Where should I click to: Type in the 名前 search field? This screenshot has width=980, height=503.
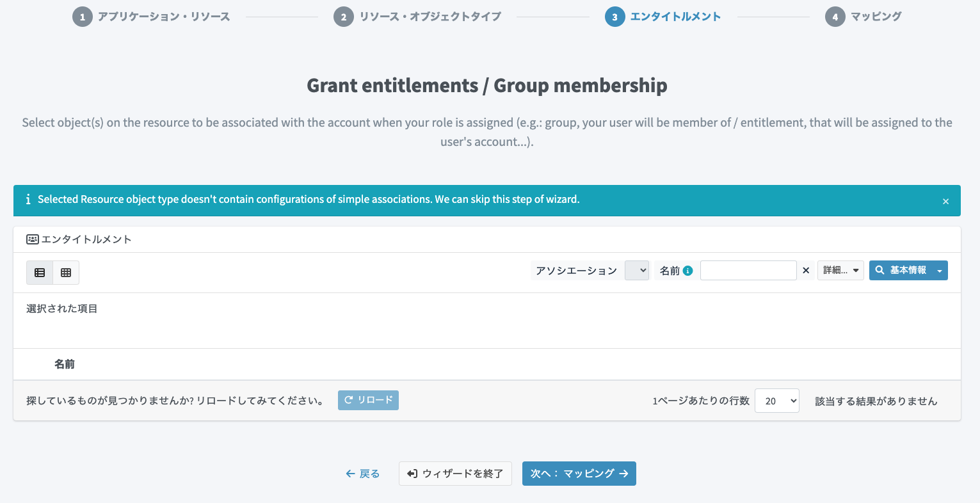coord(748,271)
